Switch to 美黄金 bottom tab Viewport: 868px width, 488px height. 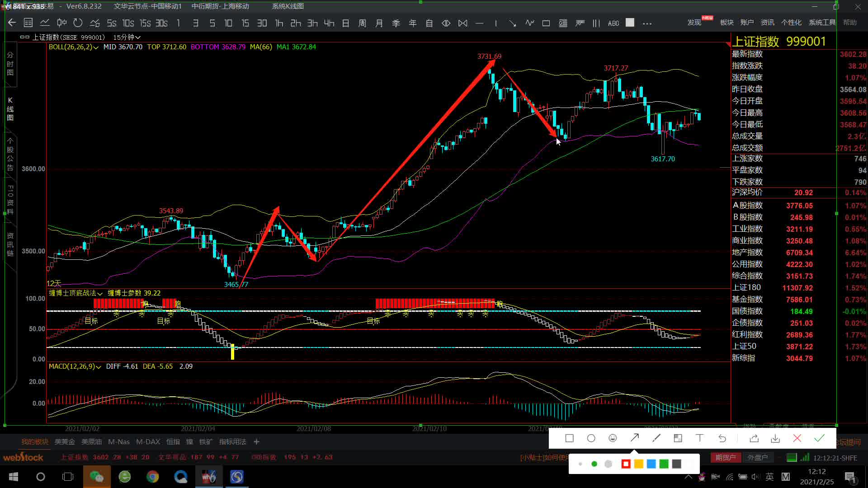pyautogui.click(x=65, y=441)
